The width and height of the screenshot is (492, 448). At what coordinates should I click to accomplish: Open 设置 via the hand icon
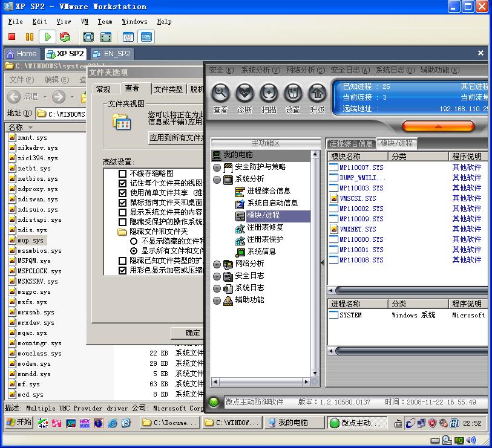[293, 93]
